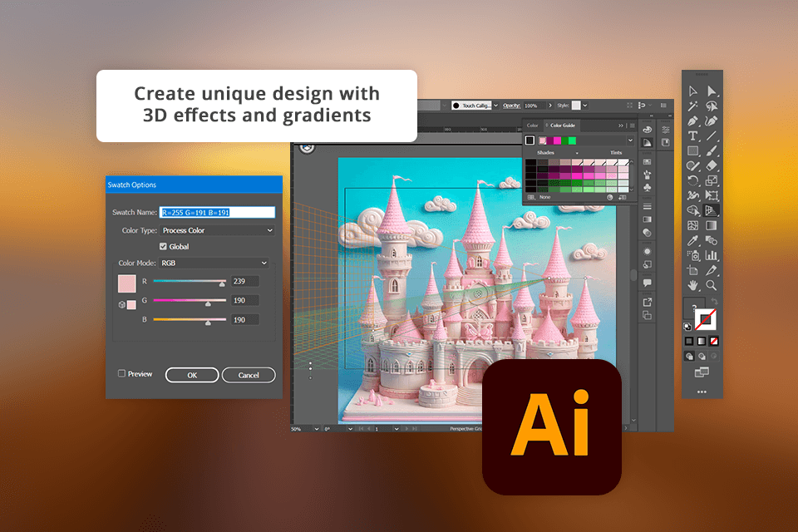Screen dimensions: 798x532
Task: Select the Hand tool
Action: (692, 285)
